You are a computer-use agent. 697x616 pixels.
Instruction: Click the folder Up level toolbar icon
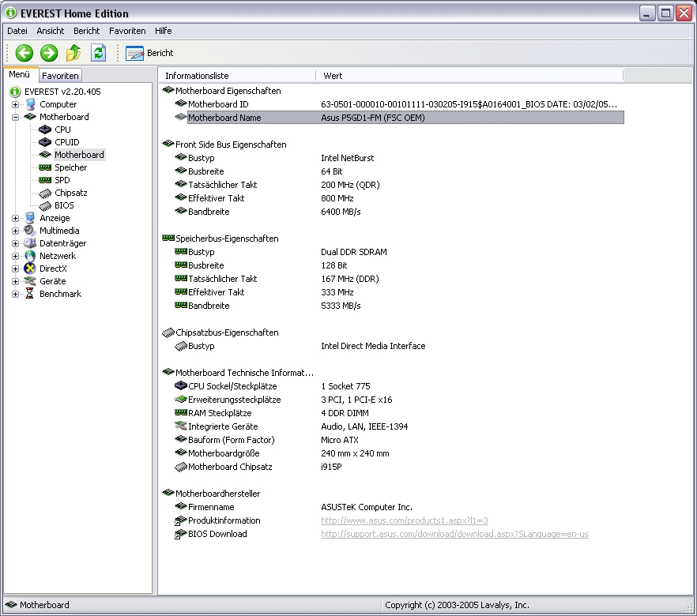pos(73,53)
